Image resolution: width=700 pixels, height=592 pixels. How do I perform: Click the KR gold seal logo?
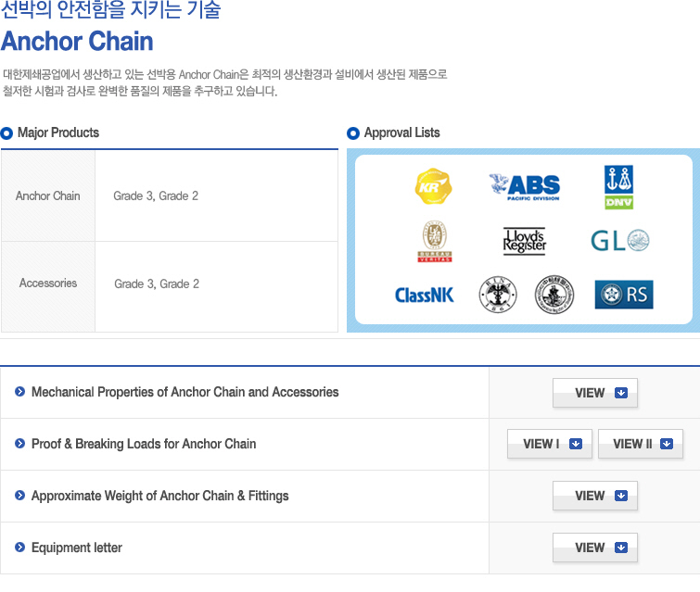pos(433,186)
